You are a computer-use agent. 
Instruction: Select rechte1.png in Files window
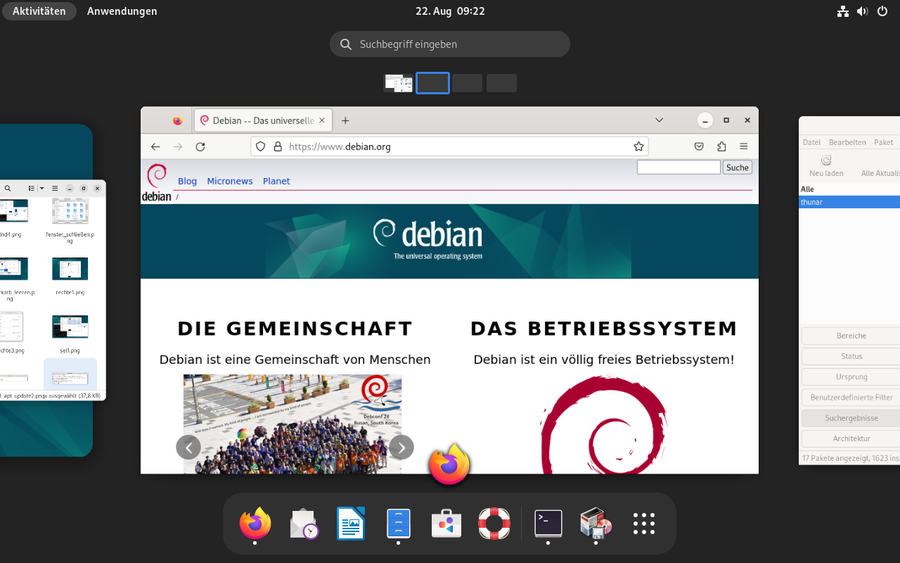[x=70, y=276]
